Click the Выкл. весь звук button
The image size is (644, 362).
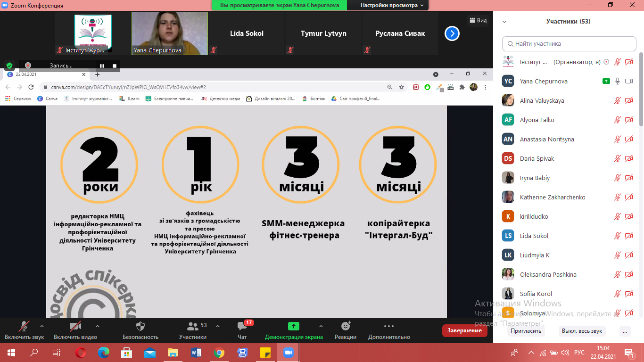(582, 331)
